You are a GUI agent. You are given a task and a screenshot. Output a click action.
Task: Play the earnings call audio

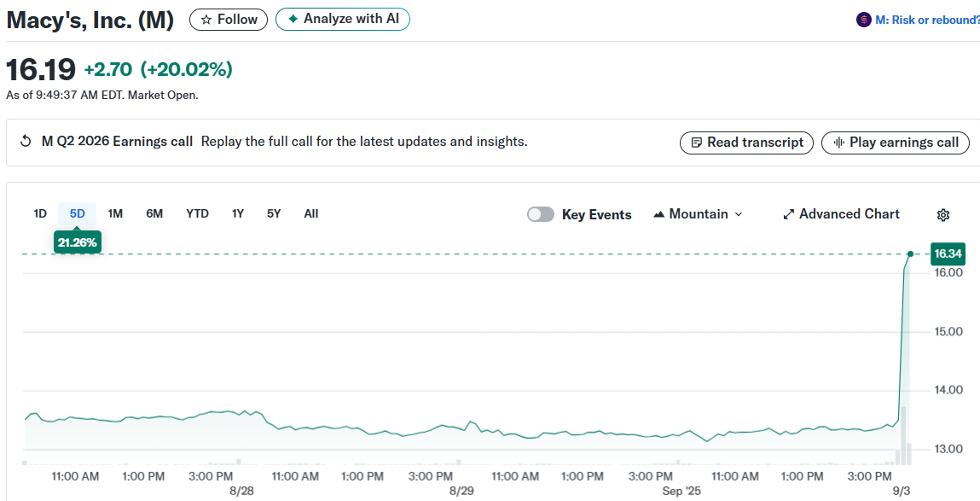pyautogui.click(x=895, y=143)
